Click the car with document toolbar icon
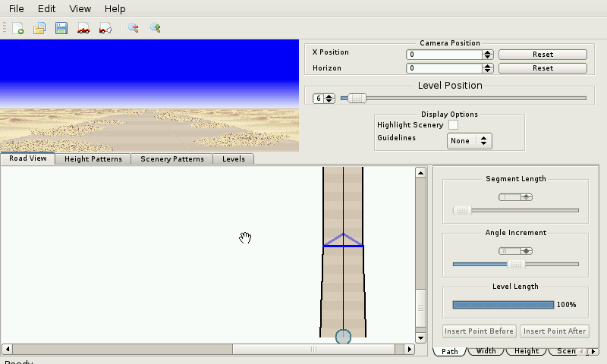 pyautogui.click(x=105, y=28)
